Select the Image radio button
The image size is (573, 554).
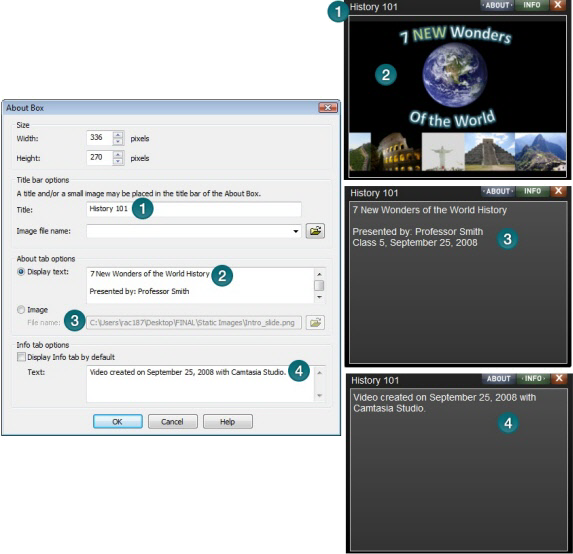coord(21,310)
